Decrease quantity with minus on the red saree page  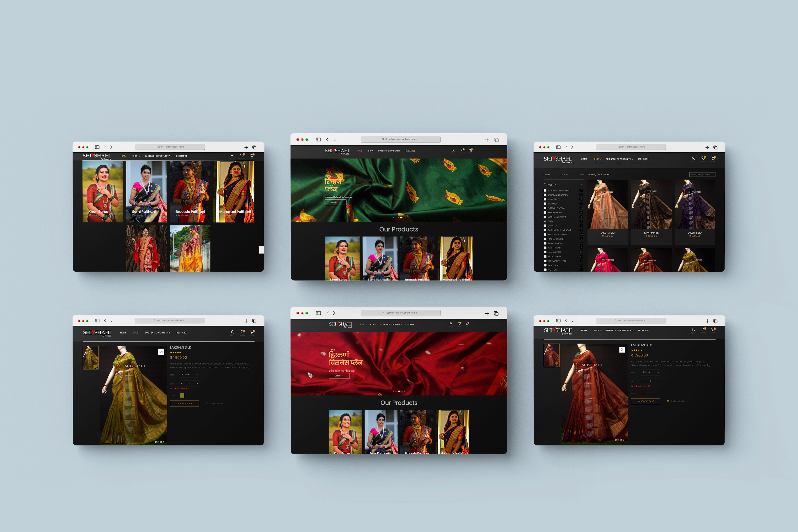[x=643, y=381]
